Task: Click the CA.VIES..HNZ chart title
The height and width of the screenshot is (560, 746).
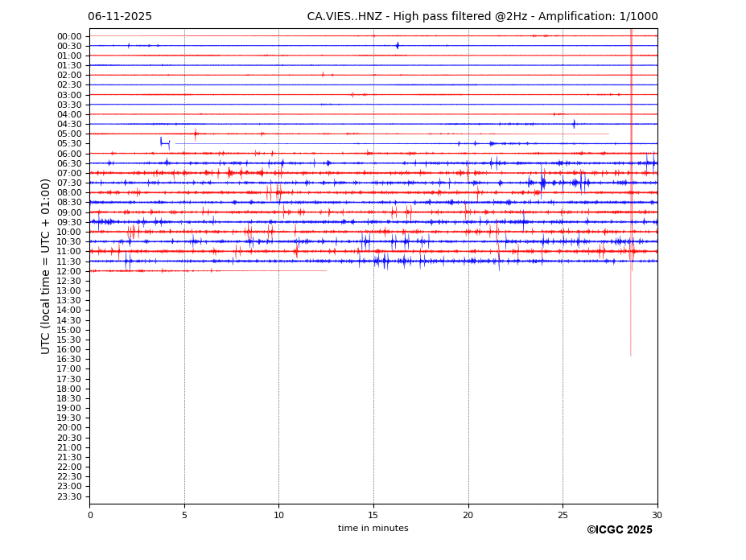Action: [x=482, y=17]
